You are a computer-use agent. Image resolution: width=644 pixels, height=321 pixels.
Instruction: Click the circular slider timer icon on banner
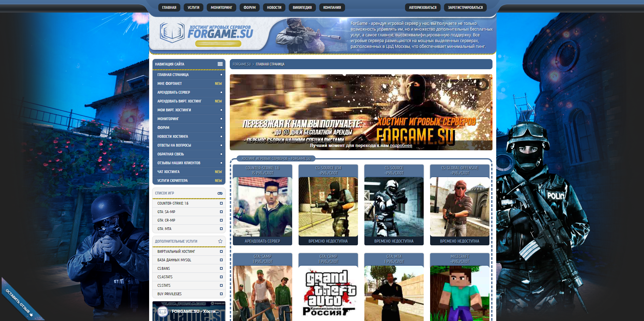[x=482, y=84]
